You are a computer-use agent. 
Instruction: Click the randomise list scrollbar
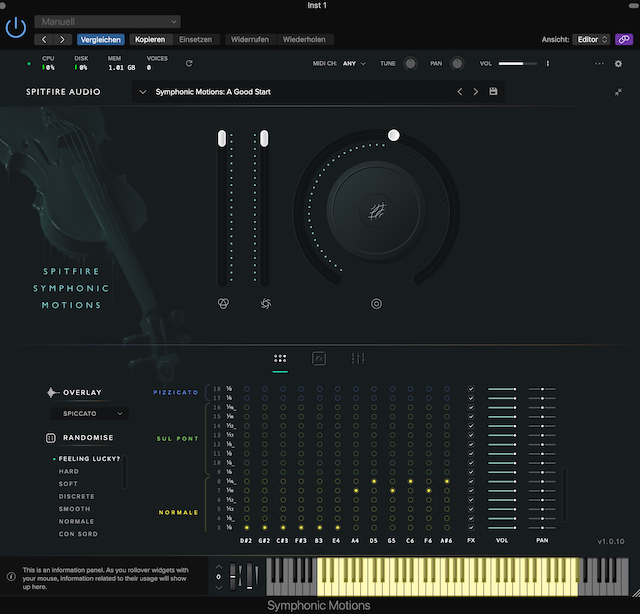click(x=124, y=472)
